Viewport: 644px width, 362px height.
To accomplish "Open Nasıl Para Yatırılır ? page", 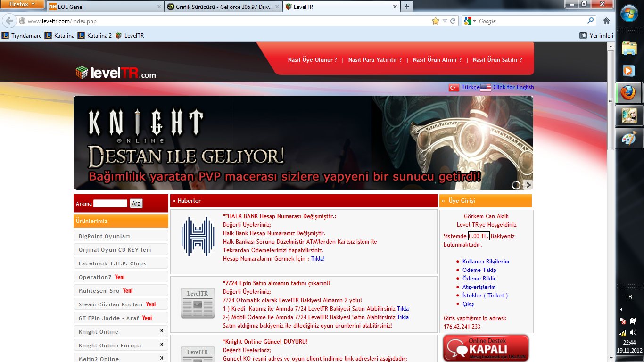I will pyautogui.click(x=375, y=60).
